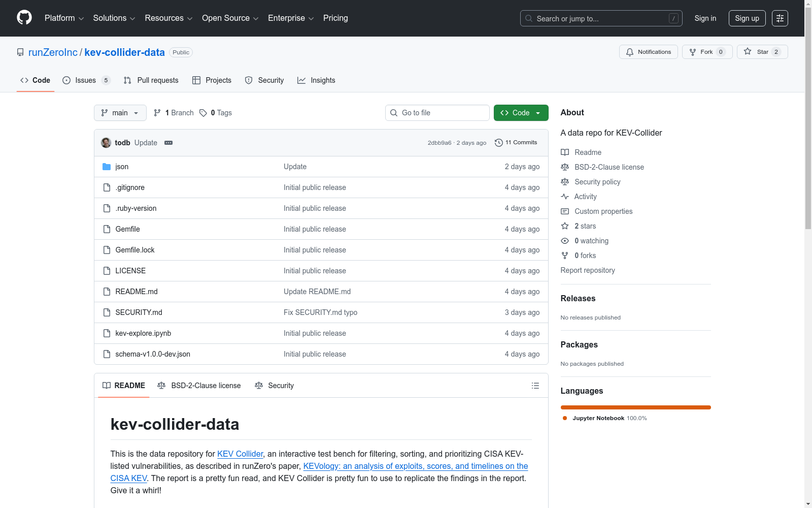Open the green Code dropdown button

pyautogui.click(x=521, y=113)
